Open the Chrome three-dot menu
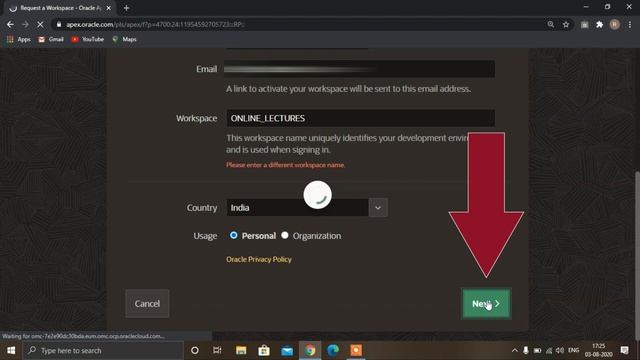 click(x=630, y=24)
